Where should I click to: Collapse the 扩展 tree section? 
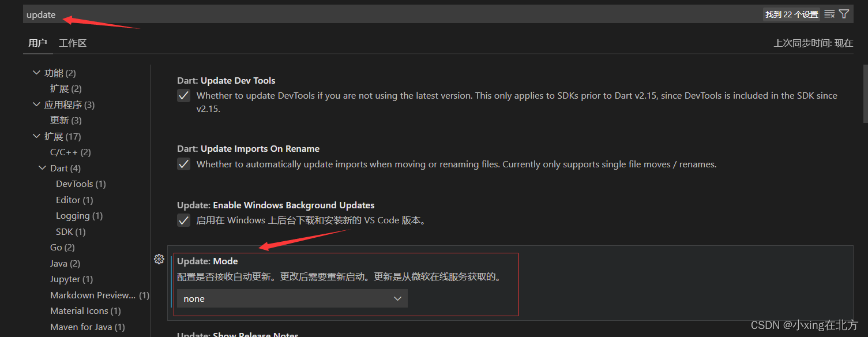[36, 136]
